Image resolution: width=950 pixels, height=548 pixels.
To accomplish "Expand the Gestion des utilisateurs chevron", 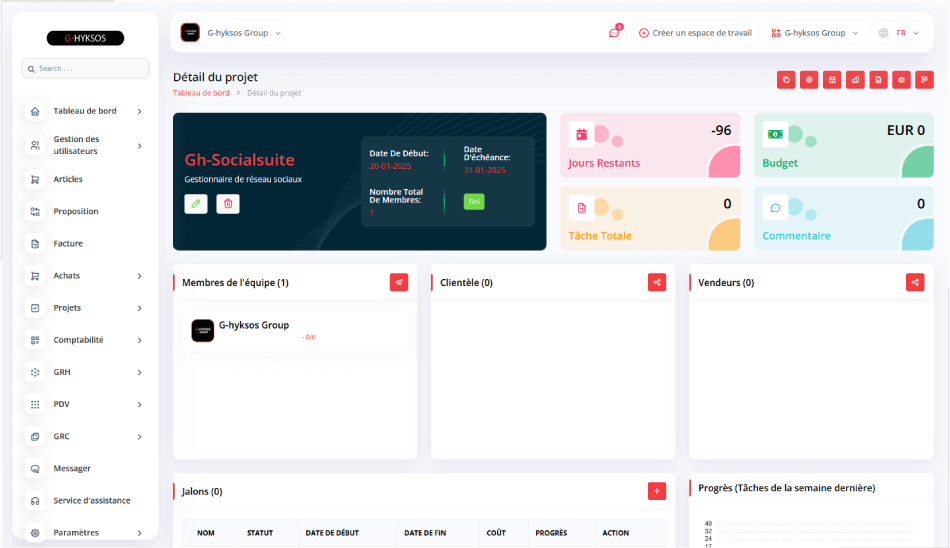I will (139, 146).
